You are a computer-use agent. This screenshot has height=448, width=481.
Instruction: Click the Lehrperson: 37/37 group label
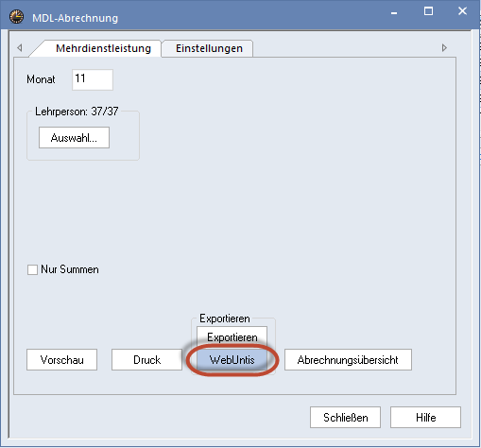point(77,112)
